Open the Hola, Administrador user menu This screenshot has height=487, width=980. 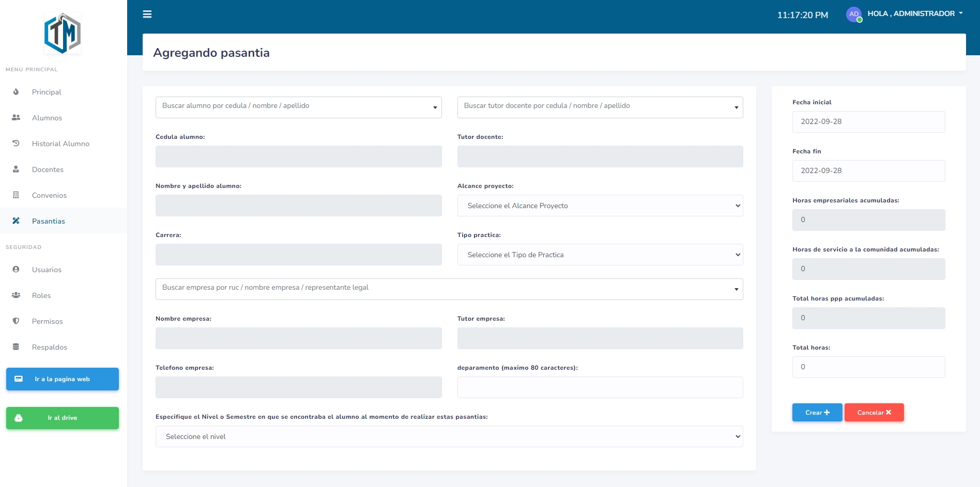pyautogui.click(x=915, y=14)
